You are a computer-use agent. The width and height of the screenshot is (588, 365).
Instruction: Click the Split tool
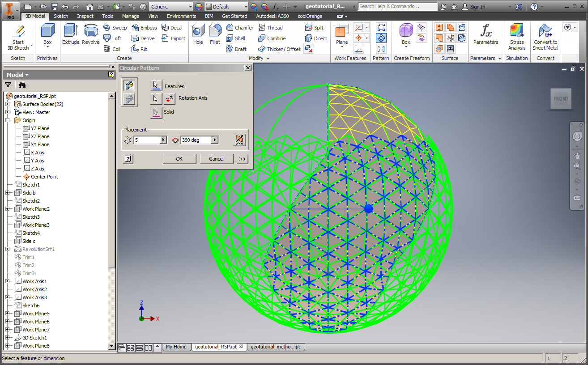[x=314, y=28]
